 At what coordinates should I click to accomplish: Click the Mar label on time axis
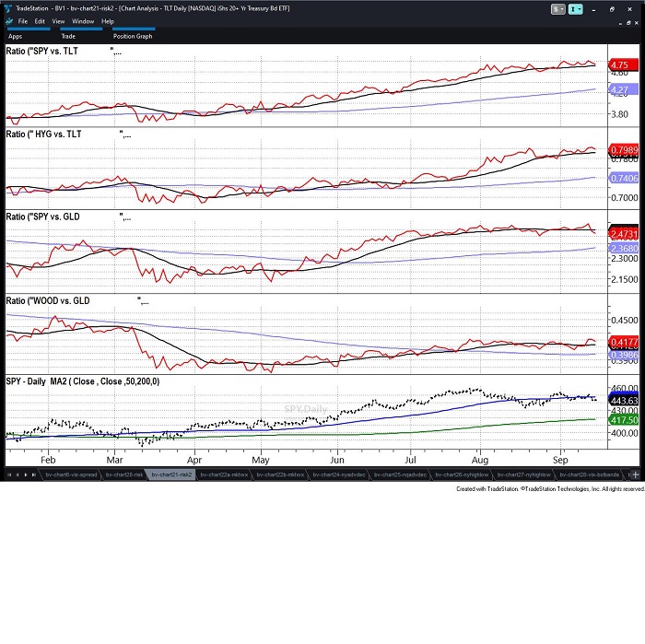pos(114,460)
